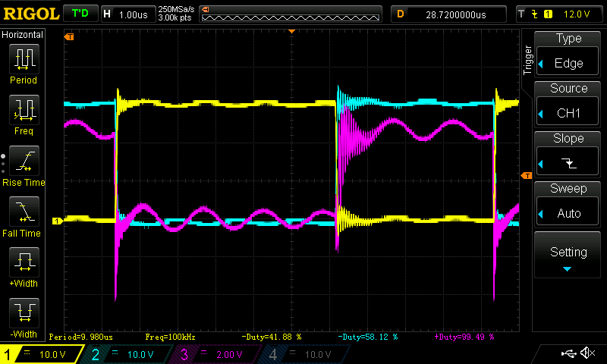Click the yellow channel 1 ground marker
Viewport: 607px width, 364px height.
pyautogui.click(x=57, y=221)
